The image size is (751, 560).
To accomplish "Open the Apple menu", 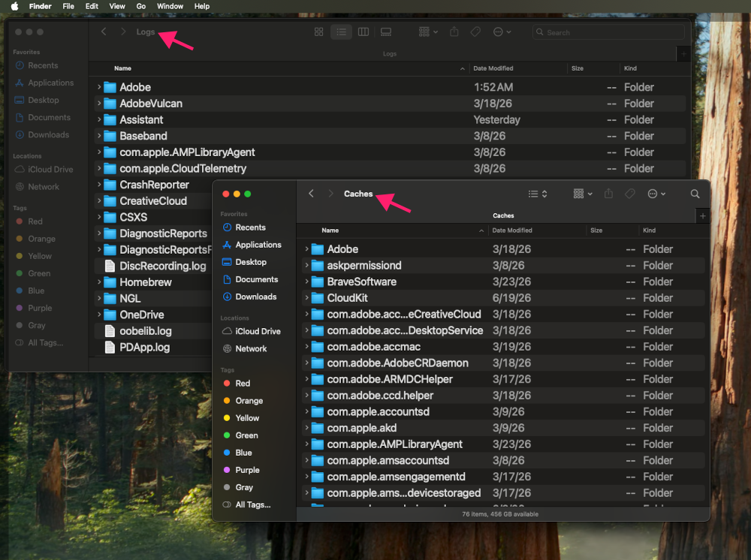I will pos(14,6).
